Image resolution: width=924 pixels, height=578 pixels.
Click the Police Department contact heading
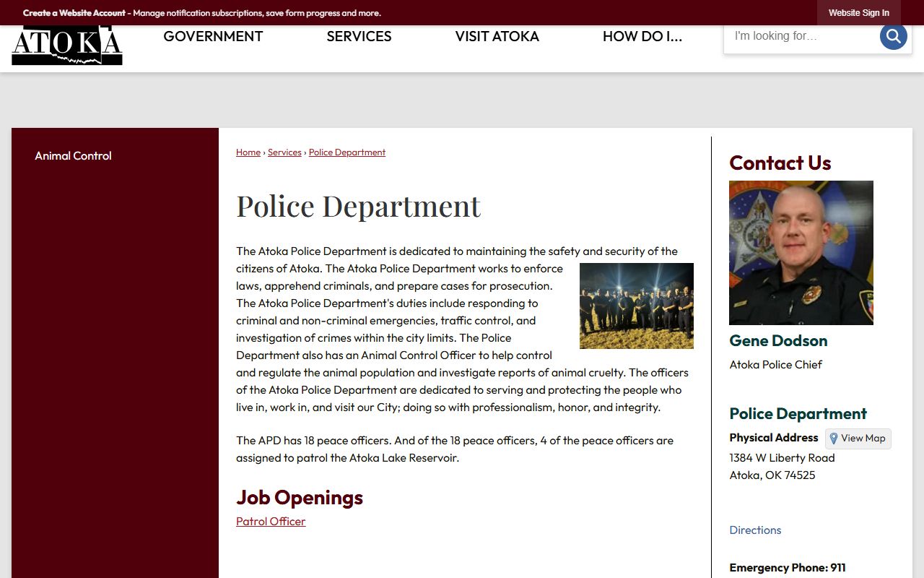click(x=798, y=414)
